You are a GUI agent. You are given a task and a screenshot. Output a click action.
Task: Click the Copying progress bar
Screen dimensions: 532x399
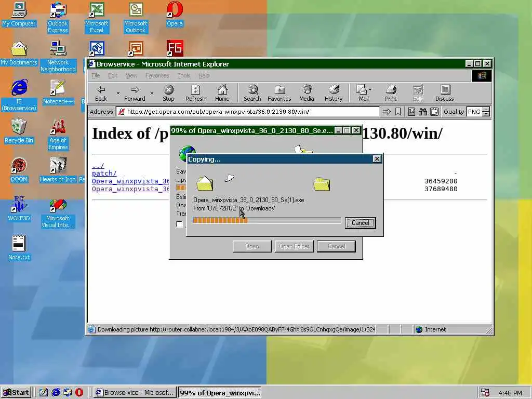(267, 220)
